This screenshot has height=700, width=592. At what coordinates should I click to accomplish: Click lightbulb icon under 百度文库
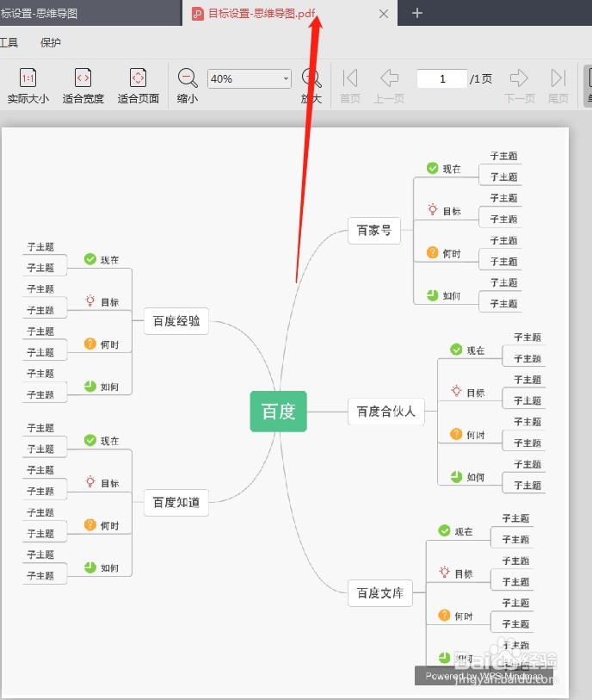tap(444, 573)
